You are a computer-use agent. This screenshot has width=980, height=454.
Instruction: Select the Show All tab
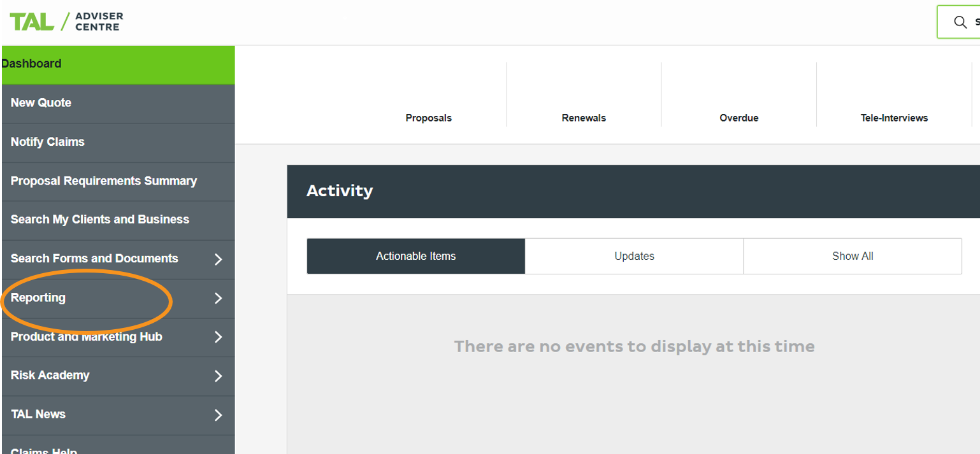pos(852,256)
